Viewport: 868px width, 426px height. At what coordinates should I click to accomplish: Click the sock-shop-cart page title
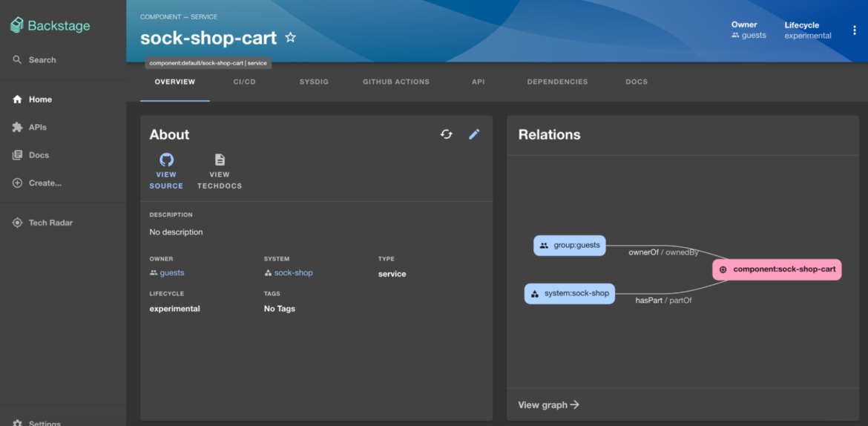tap(208, 38)
